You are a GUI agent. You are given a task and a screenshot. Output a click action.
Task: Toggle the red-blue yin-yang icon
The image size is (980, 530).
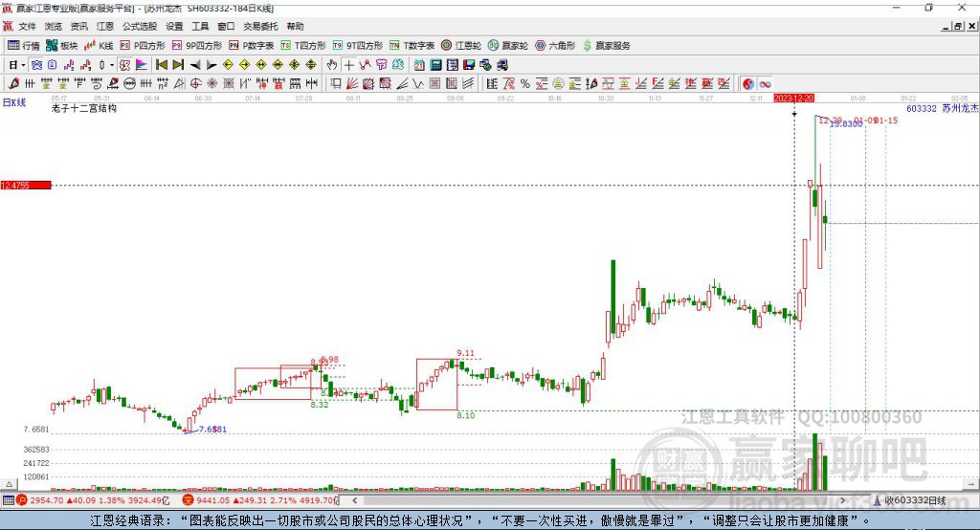[x=748, y=84]
